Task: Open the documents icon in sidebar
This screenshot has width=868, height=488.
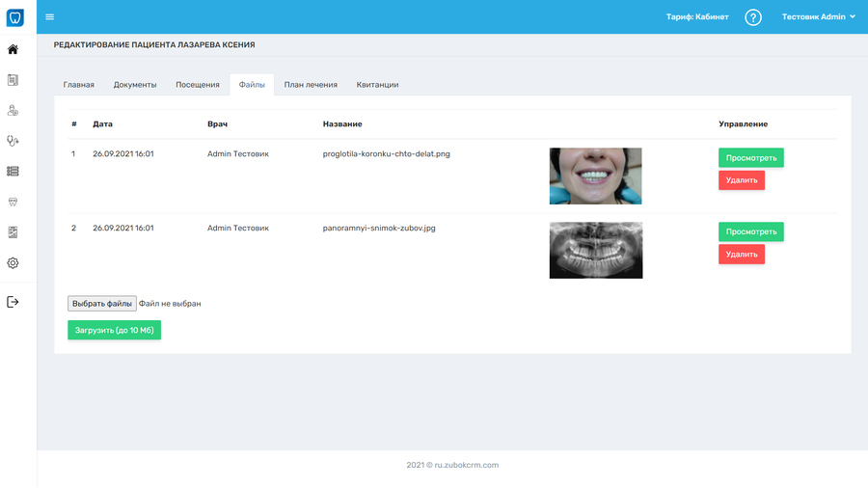Action: (13, 80)
